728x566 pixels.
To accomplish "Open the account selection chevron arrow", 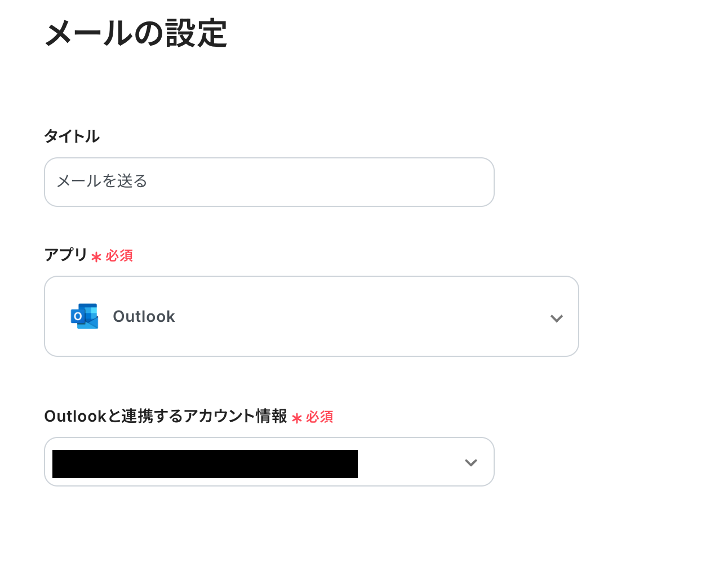I will (470, 462).
